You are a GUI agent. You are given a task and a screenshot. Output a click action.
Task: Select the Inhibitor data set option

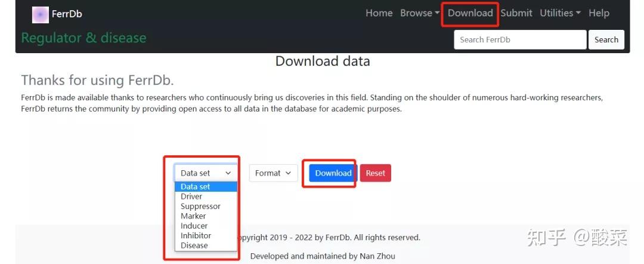pyautogui.click(x=196, y=235)
